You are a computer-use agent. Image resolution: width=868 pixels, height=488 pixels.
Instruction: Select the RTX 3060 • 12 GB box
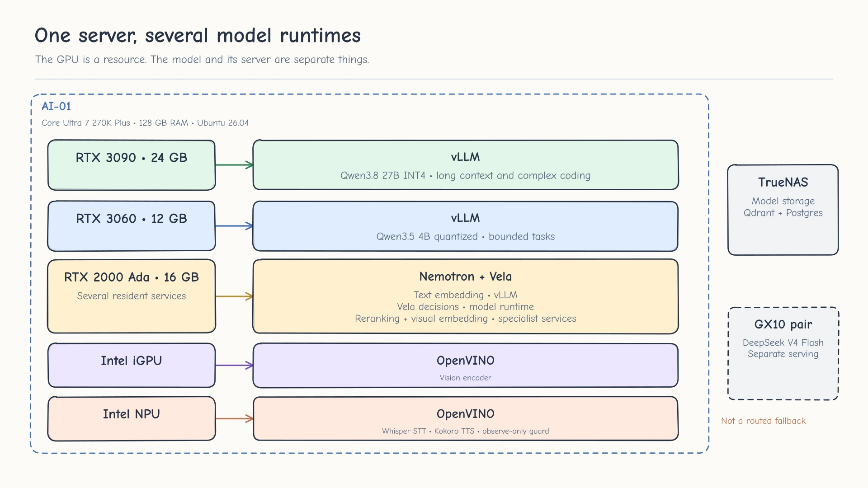point(132,226)
